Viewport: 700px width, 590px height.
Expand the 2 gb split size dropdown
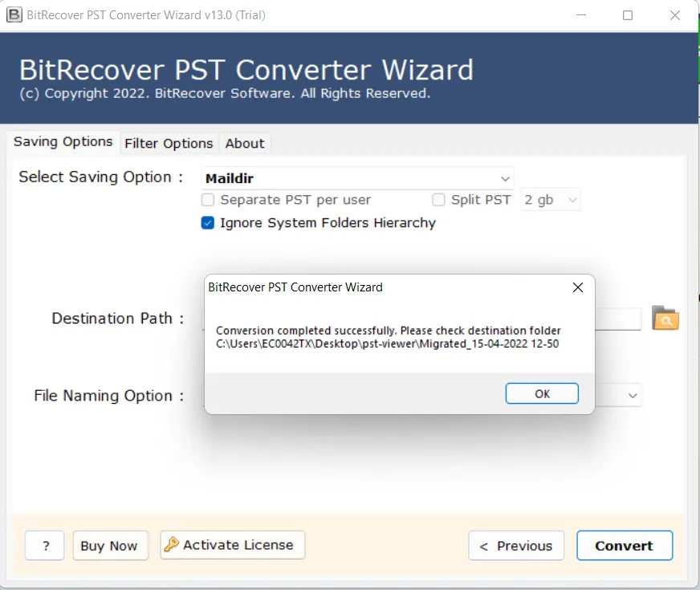pyautogui.click(x=551, y=200)
